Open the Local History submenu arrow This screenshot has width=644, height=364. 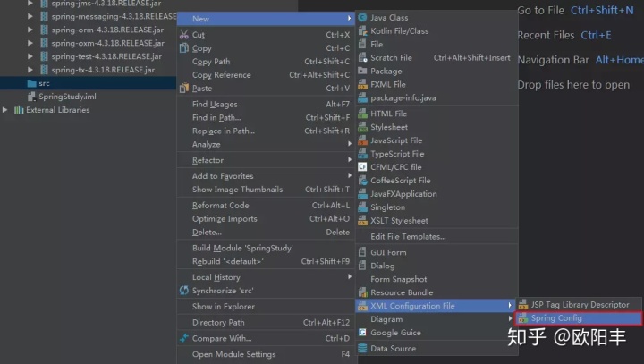[x=349, y=276]
